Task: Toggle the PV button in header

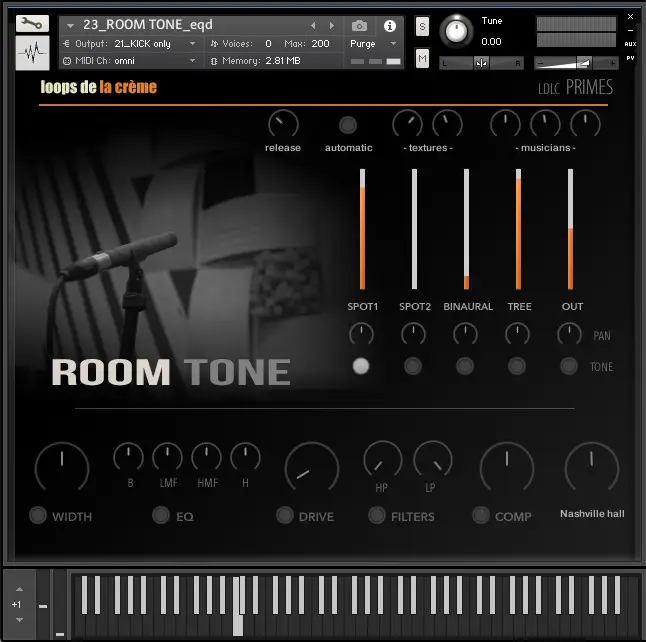Action: 630,58
